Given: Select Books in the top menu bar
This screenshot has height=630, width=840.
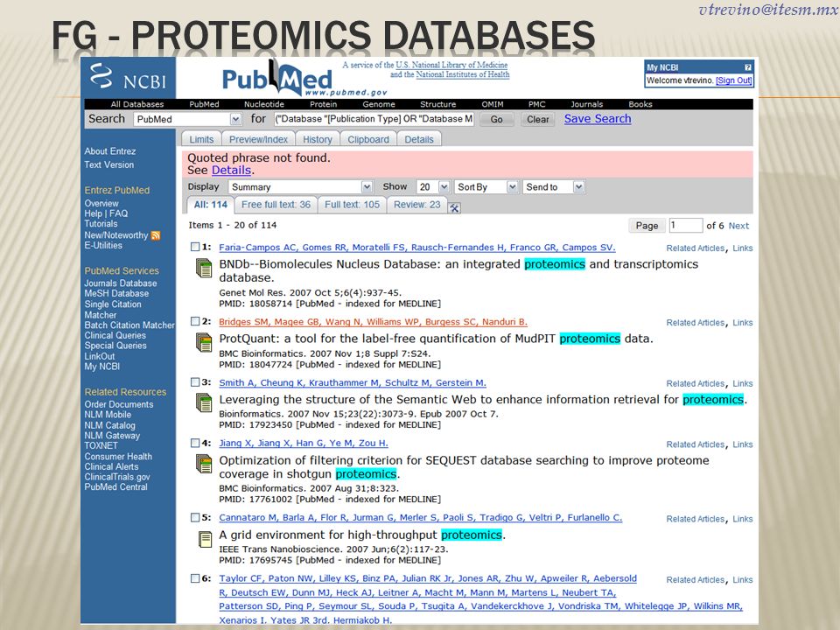Looking at the screenshot, I should [640, 104].
